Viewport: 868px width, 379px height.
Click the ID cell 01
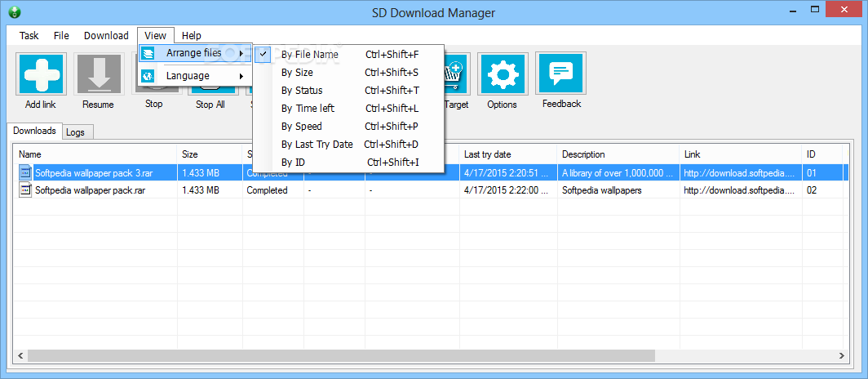(812, 173)
